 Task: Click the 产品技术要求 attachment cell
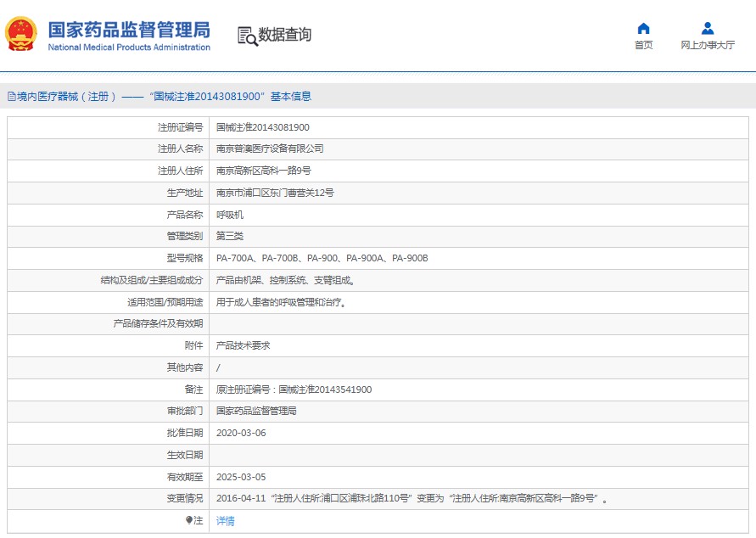click(243, 345)
